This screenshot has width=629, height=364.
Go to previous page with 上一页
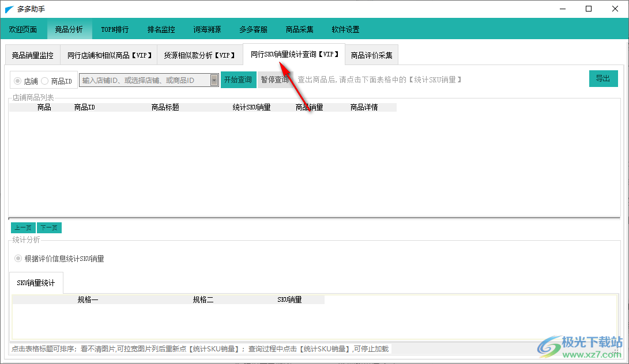(x=23, y=228)
